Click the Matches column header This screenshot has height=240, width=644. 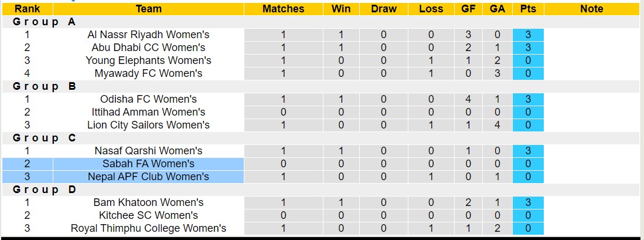[x=283, y=9]
